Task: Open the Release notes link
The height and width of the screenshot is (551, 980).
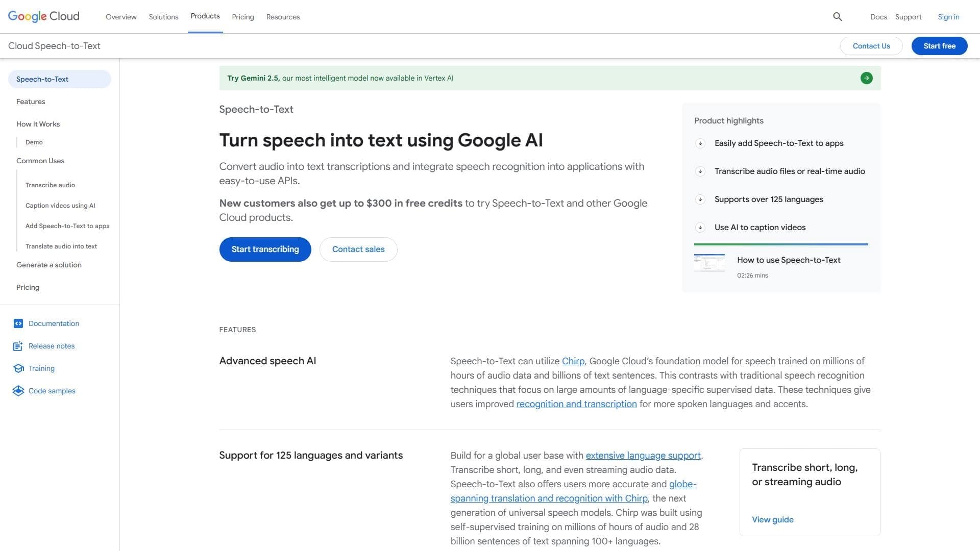Action: click(x=52, y=346)
